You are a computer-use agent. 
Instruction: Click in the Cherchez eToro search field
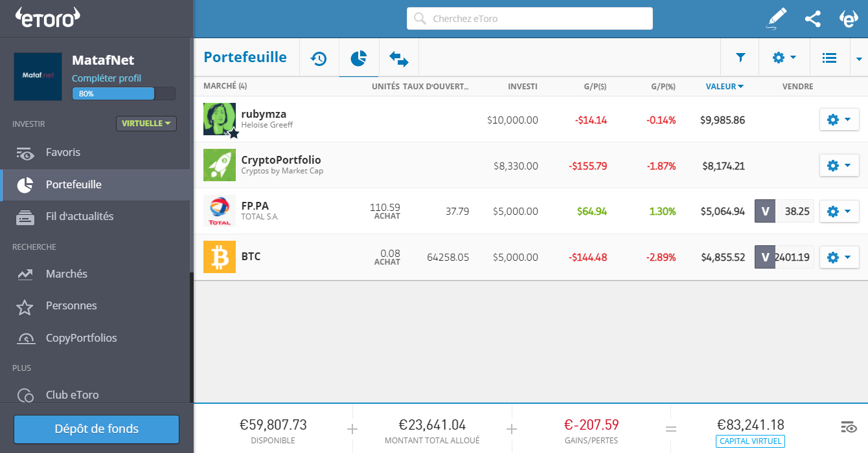coord(530,18)
